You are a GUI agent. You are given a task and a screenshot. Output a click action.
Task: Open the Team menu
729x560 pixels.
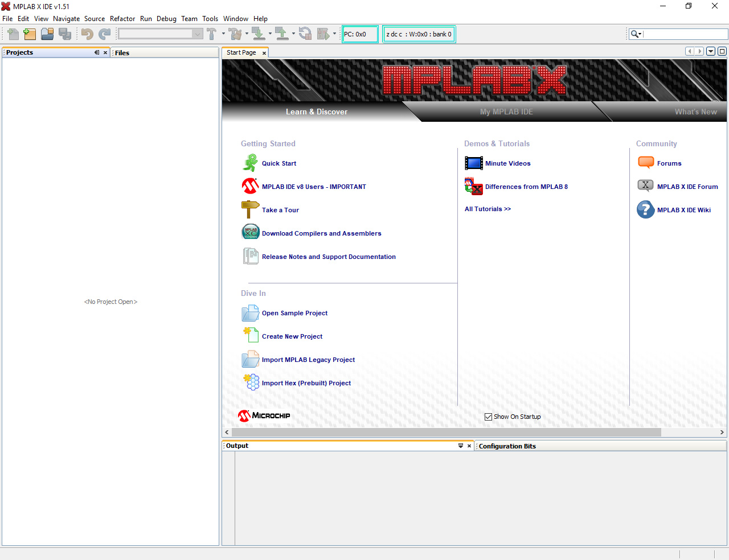pyautogui.click(x=189, y=19)
